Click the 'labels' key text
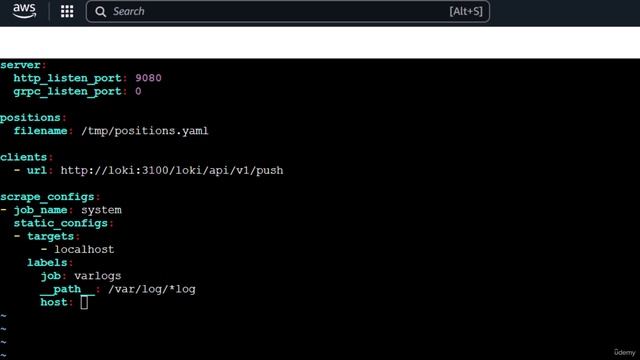The width and height of the screenshot is (640, 360). click(x=47, y=262)
